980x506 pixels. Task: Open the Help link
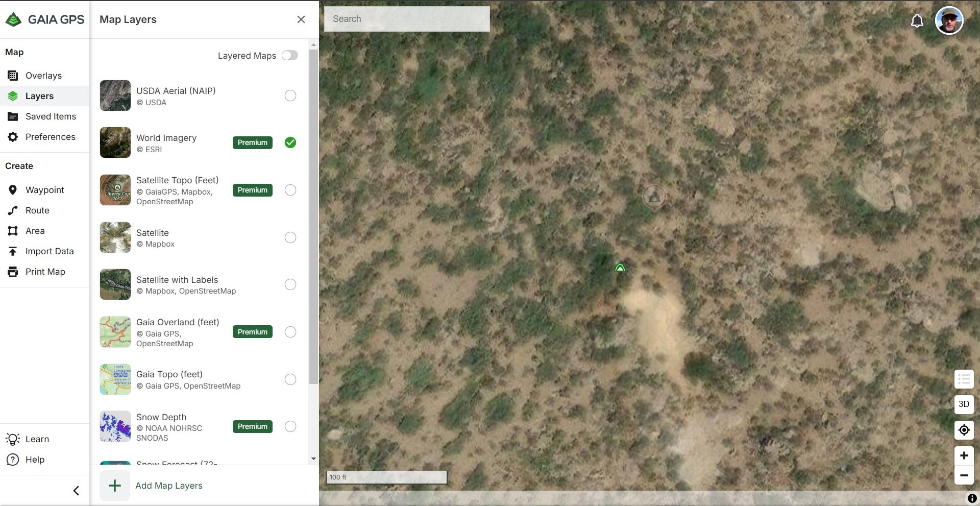coord(35,460)
